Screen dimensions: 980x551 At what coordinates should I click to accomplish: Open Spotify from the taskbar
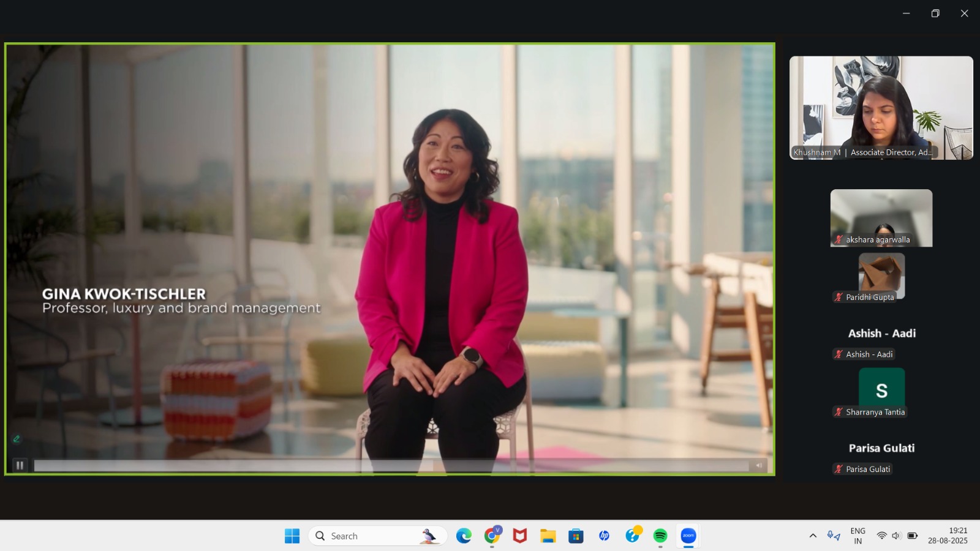click(x=660, y=536)
